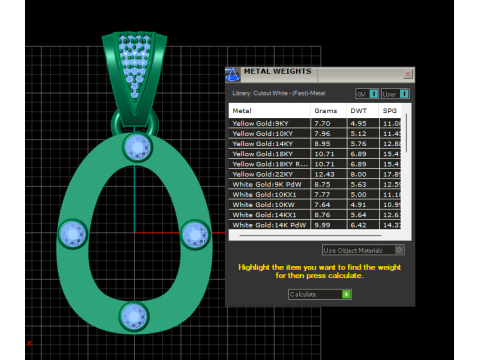Click the 8.00 DWT value
The width and height of the screenshot is (480, 360).
[358, 174]
